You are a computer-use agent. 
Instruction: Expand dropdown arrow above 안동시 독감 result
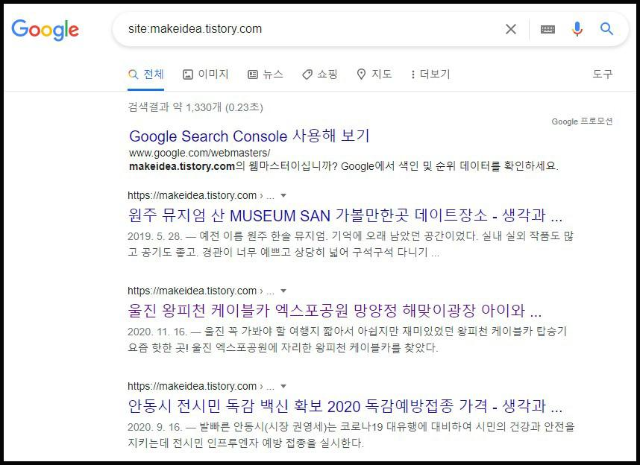pos(283,386)
